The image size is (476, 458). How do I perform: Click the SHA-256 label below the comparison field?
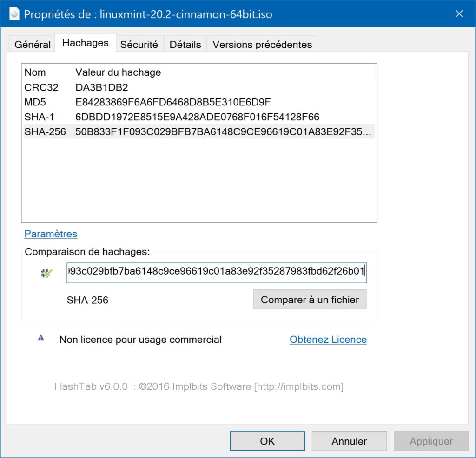(87, 300)
